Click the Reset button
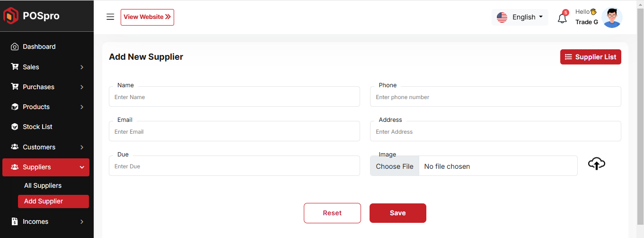644x238 pixels. (x=332, y=213)
